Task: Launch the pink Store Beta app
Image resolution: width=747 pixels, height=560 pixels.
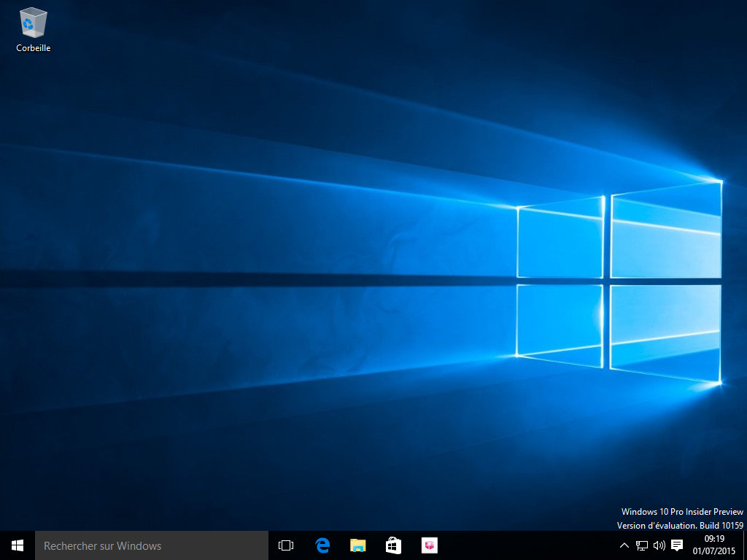Action: (429, 545)
